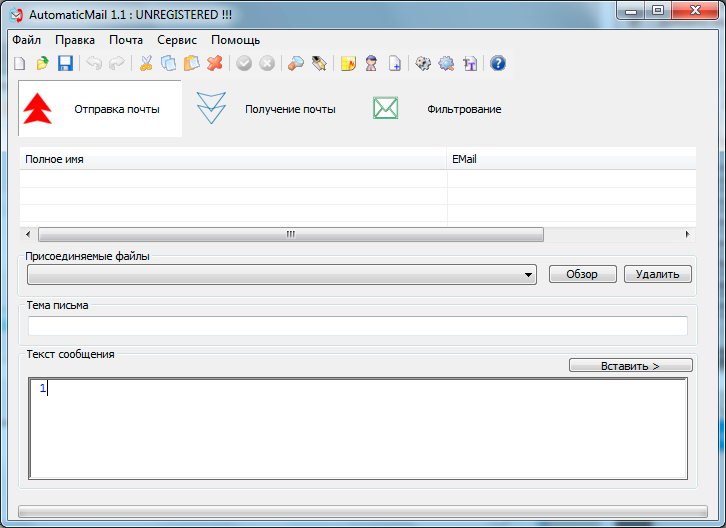
Task: Click the red X Delete icon
Action: tap(214, 63)
